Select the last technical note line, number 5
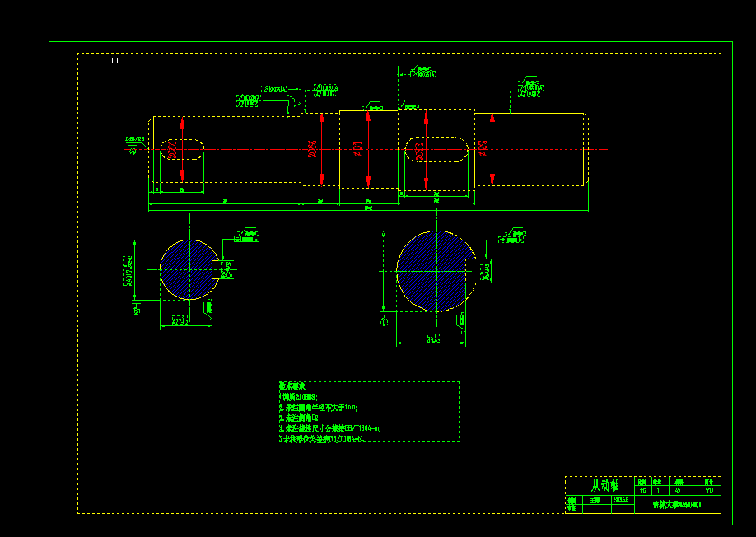 pos(323,439)
